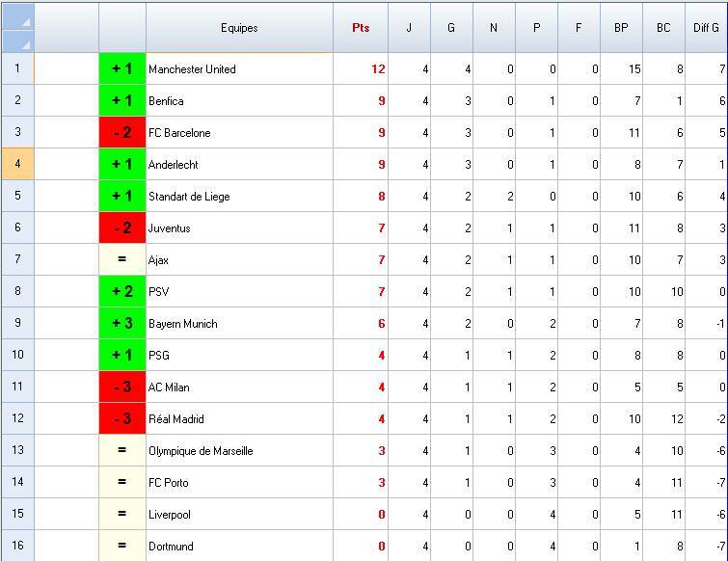This screenshot has height=561, width=728.
Task: Click the G (wins) column header
Action: point(451,28)
